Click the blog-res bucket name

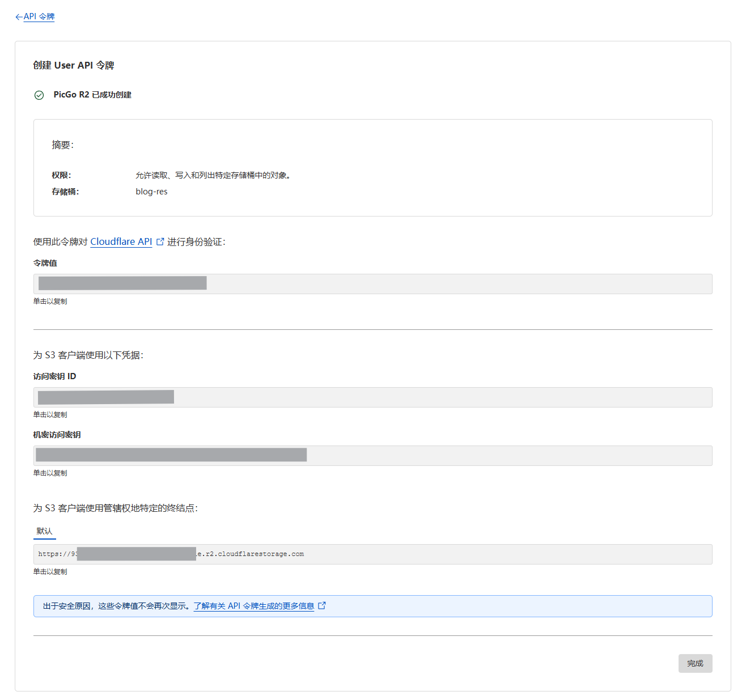pos(151,192)
